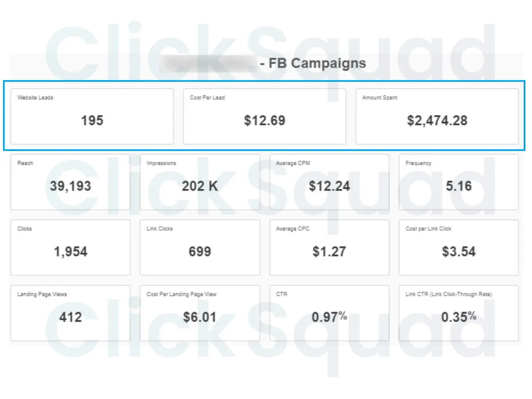Open the Website Leads metric card

pos(92,116)
